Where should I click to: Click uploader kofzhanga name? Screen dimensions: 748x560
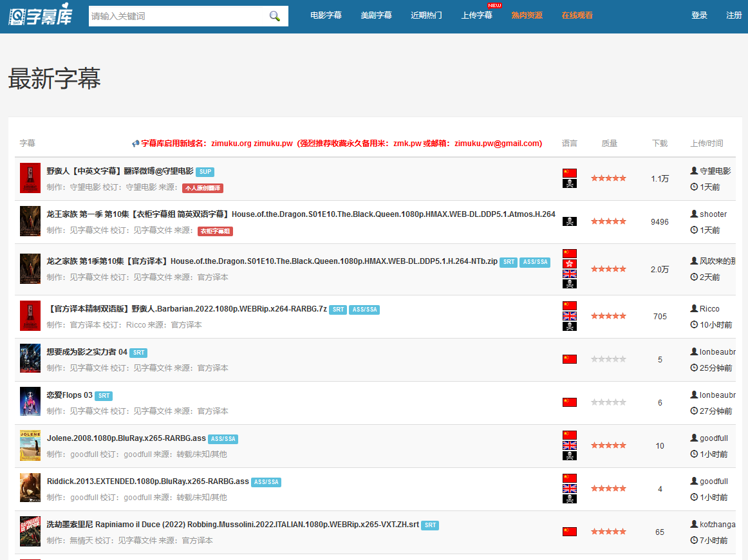718,524
